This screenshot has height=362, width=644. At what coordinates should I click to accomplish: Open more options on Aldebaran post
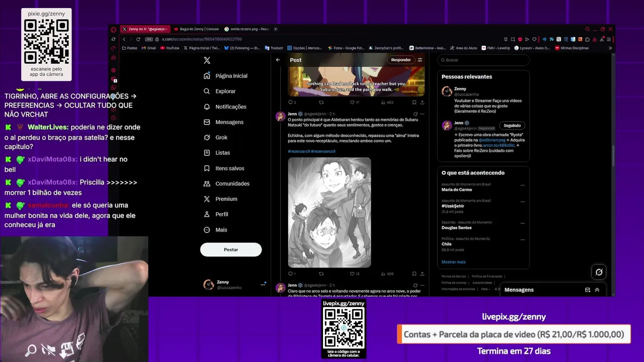pyautogui.click(x=422, y=114)
